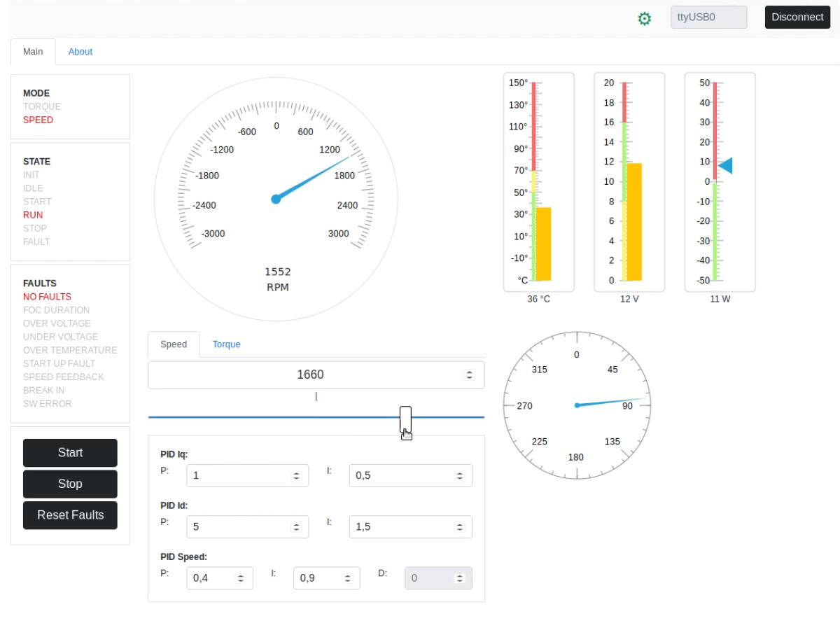
Task: Open settings with the green gear icon
Action: point(644,19)
